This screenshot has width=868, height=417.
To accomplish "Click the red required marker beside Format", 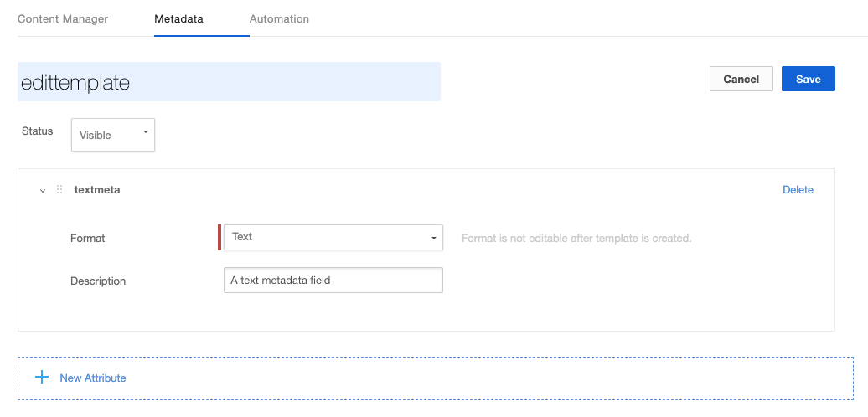I will (x=220, y=237).
